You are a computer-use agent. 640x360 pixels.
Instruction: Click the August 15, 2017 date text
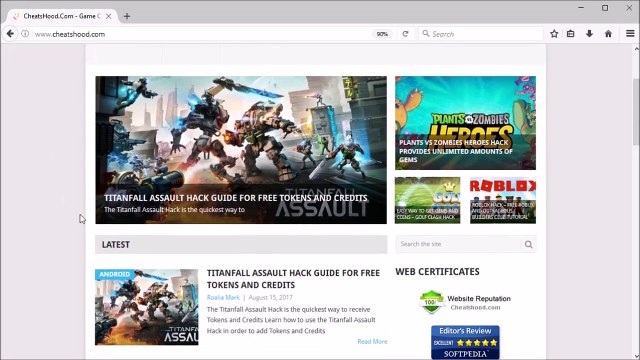[x=270, y=298]
